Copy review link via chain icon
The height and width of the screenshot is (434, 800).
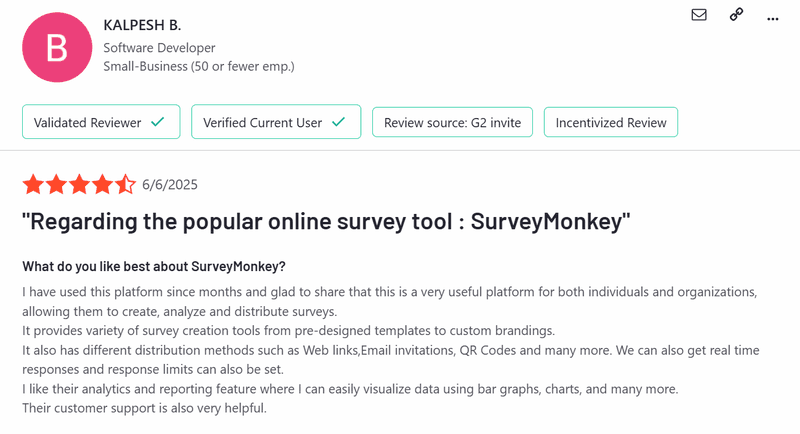tap(736, 15)
